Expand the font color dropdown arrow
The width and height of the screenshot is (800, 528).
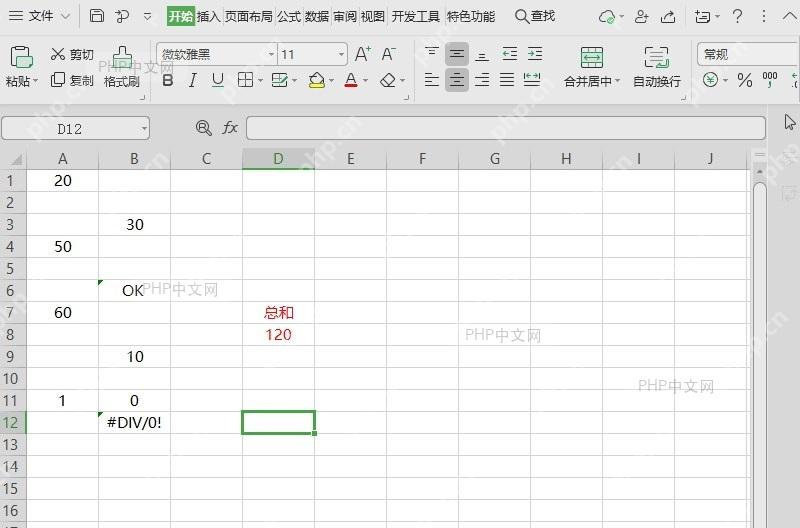(x=365, y=81)
